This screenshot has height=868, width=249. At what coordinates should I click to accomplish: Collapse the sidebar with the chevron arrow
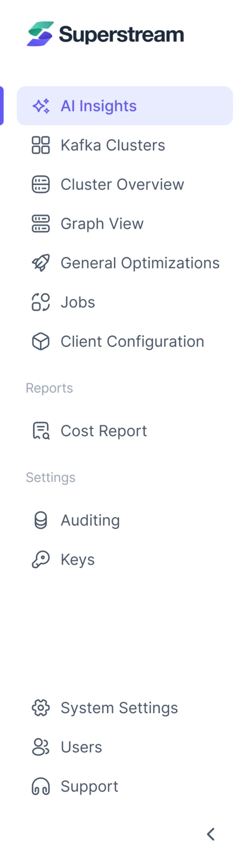coord(211,834)
